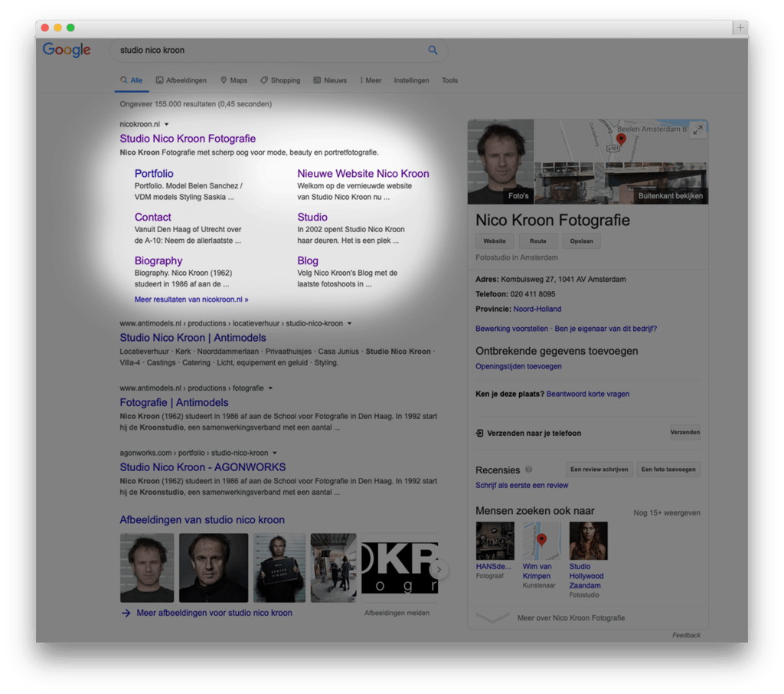Viewport: 784px width, 694px height.
Task: Open the Biography sitelink
Action: [158, 260]
